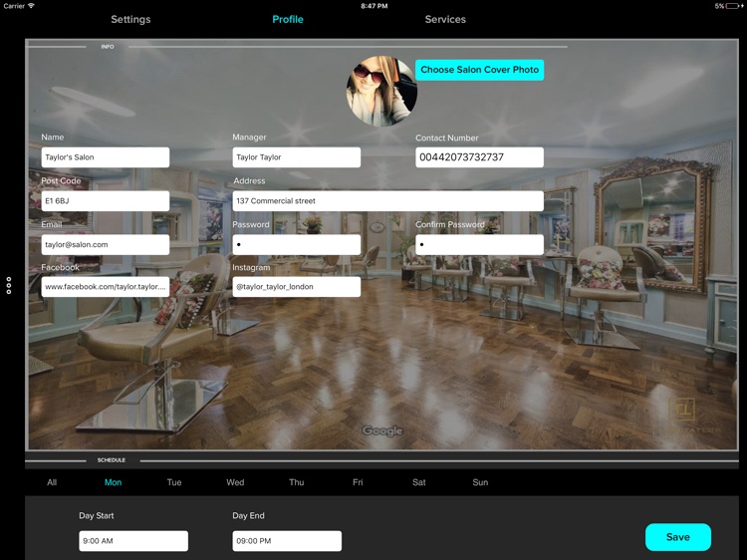
Task: Open the three-dot side menu handle
Action: [x=9, y=286]
